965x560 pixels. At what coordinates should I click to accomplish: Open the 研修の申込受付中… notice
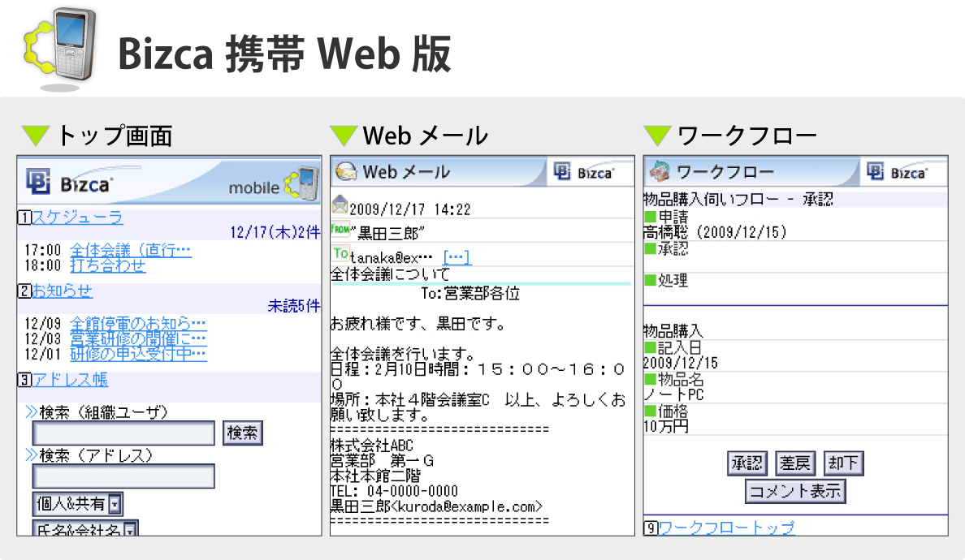pos(138,354)
